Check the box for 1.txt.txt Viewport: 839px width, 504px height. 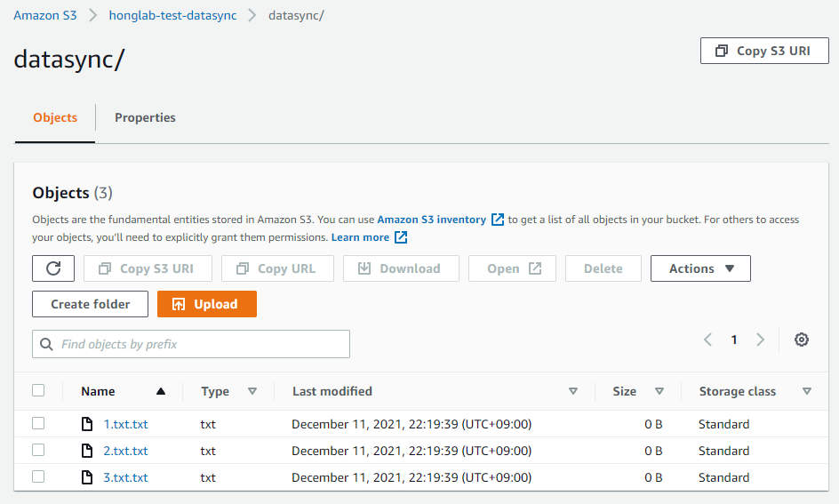38,424
